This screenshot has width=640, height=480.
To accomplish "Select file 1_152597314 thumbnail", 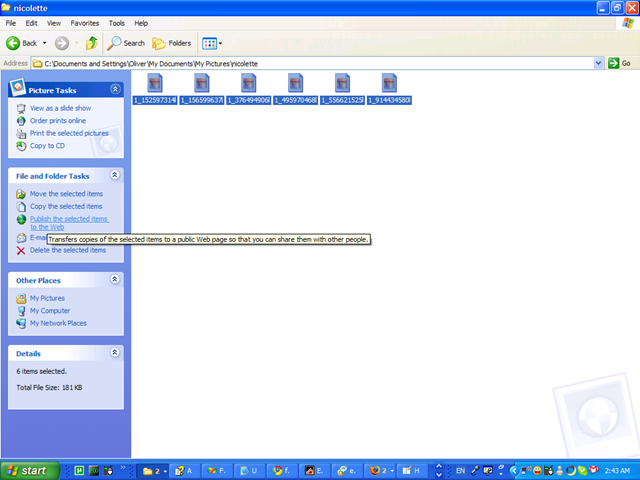I will (x=155, y=83).
